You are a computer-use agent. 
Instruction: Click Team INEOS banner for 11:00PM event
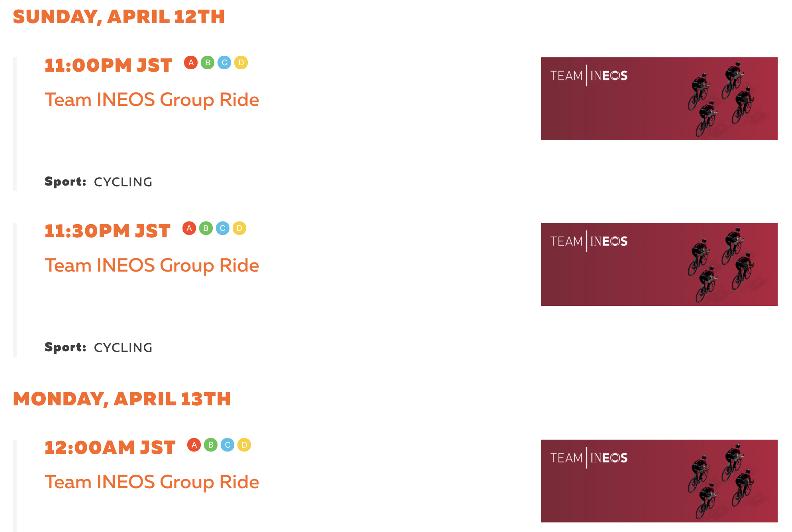point(659,99)
